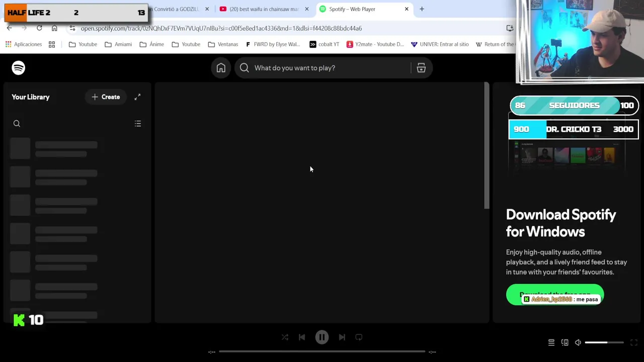Switch to the GODZILLA browser tab
Viewport: 644px width, 362px height.
coord(176,9)
